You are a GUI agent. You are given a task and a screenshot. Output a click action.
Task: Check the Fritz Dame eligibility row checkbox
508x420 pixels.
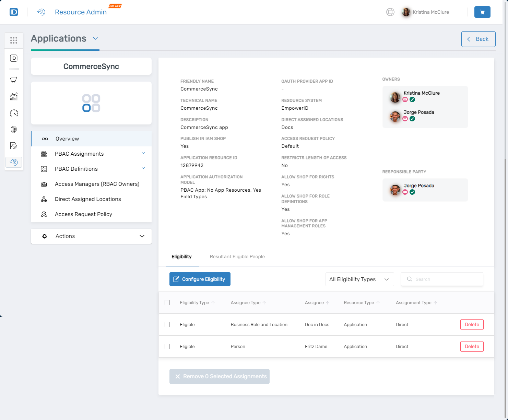coord(167,346)
